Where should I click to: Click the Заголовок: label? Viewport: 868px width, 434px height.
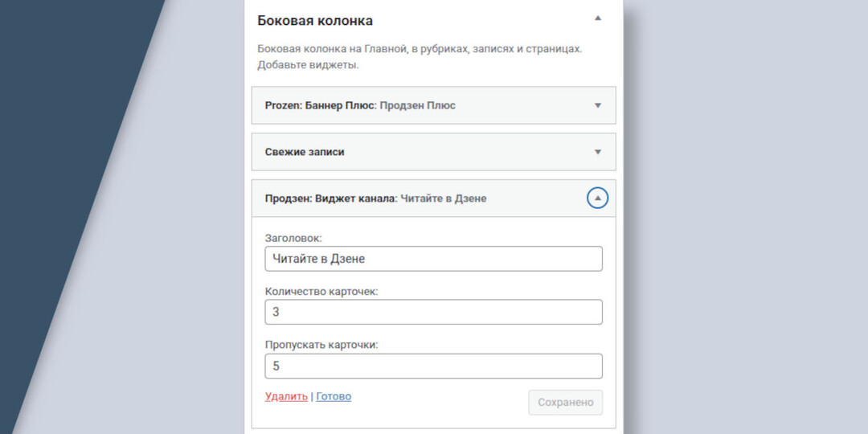293,238
